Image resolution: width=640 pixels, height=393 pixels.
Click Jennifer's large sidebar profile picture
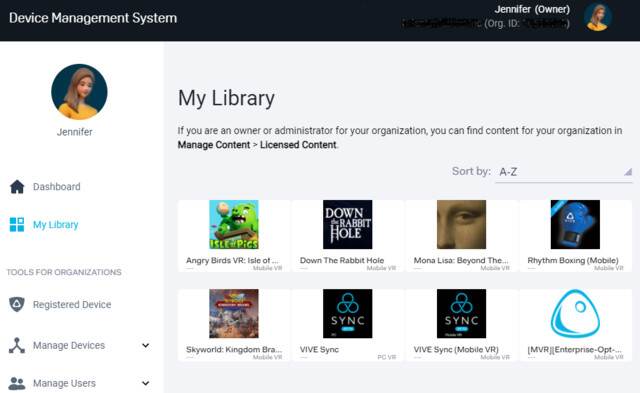79,91
